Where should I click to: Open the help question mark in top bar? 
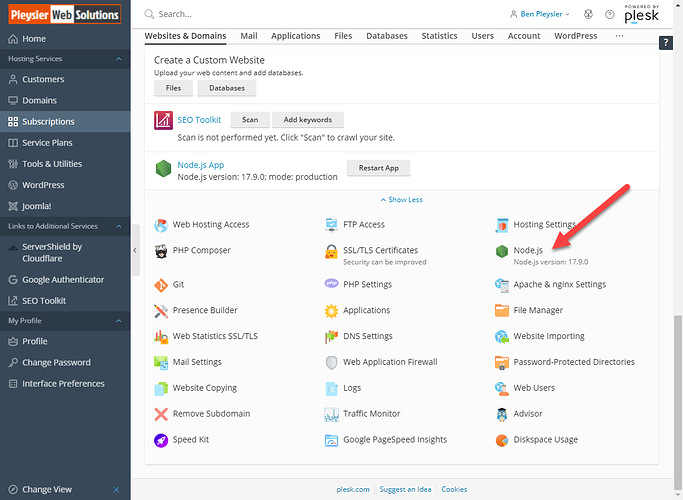609,14
